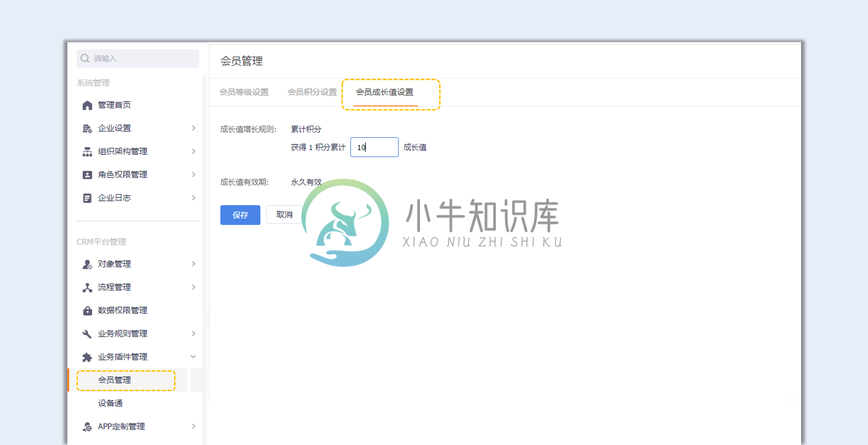Click the building icon beside 企业设置
Image resolution: width=868 pixels, height=445 pixels.
click(x=87, y=129)
